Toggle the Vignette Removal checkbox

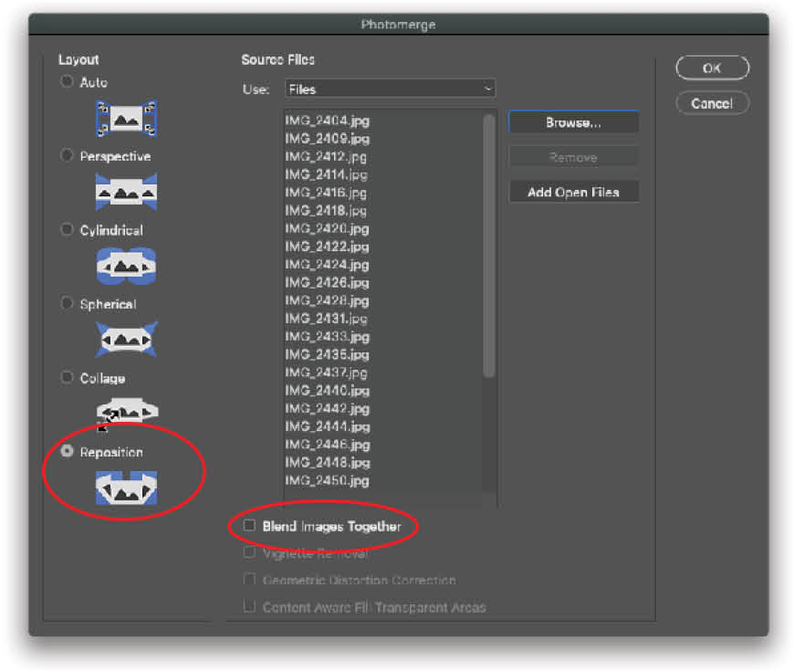coord(249,551)
